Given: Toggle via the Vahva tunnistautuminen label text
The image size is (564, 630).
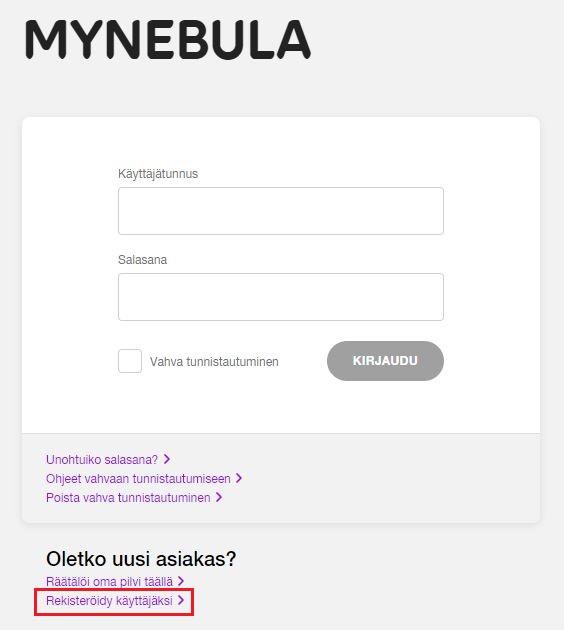Looking at the screenshot, I should tap(214, 362).
